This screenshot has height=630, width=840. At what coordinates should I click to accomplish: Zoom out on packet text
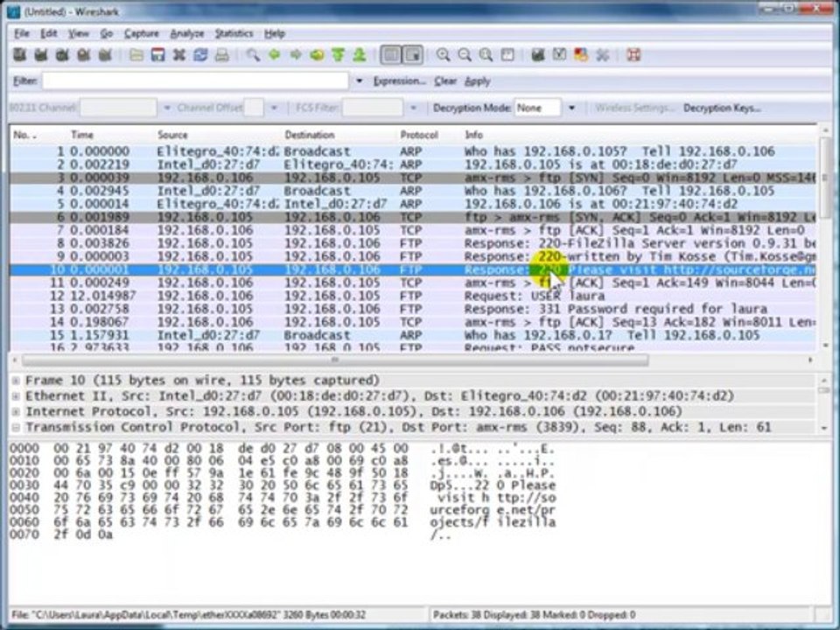465,54
